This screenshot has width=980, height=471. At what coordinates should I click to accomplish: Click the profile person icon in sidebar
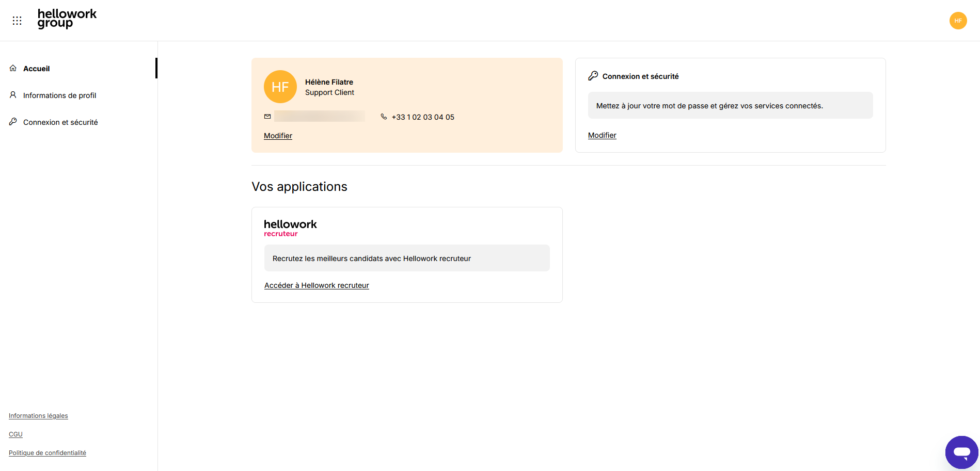pos(13,95)
